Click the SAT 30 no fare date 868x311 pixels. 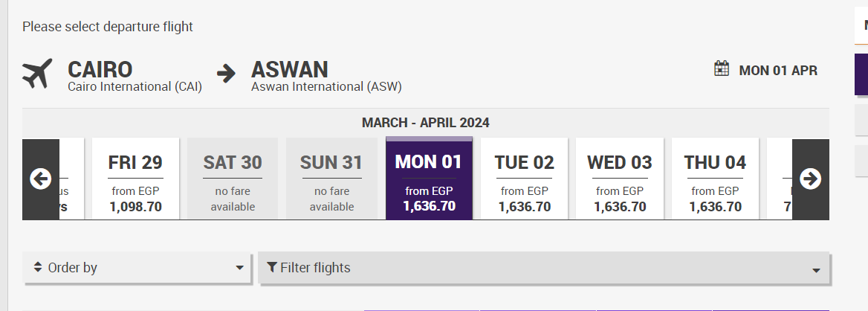(233, 179)
